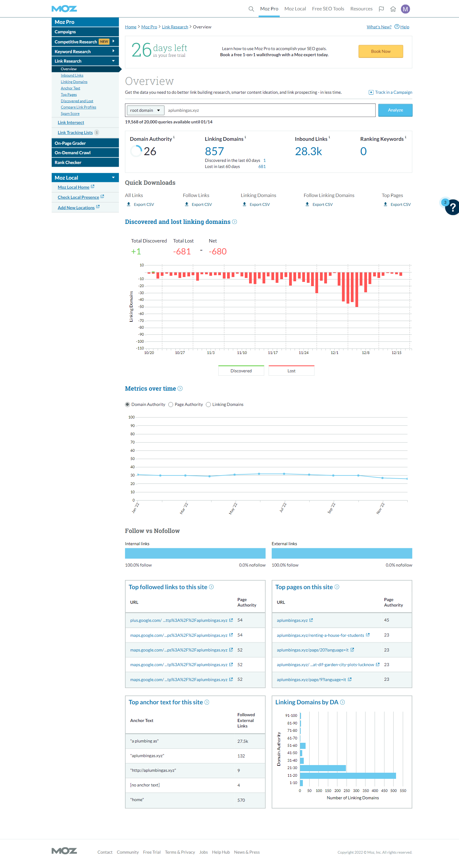Open the Terms & Privacy footer link
Screen dimensions: 459x868
pyautogui.click(x=180, y=852)
